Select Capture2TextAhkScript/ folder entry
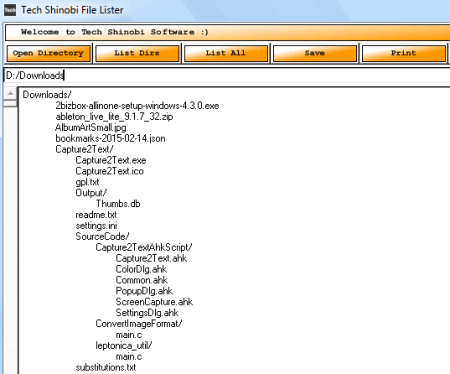450x374 pixels. click(144, 248)
